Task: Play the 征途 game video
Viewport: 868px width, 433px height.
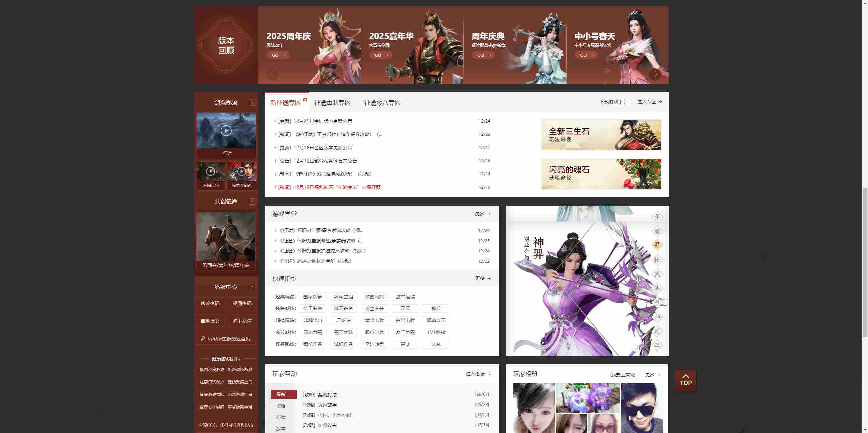Action: (x=226, y=131)
